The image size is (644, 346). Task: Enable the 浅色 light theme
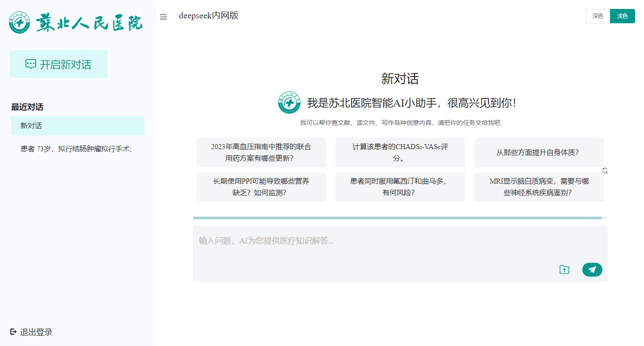tap(622, 16)
